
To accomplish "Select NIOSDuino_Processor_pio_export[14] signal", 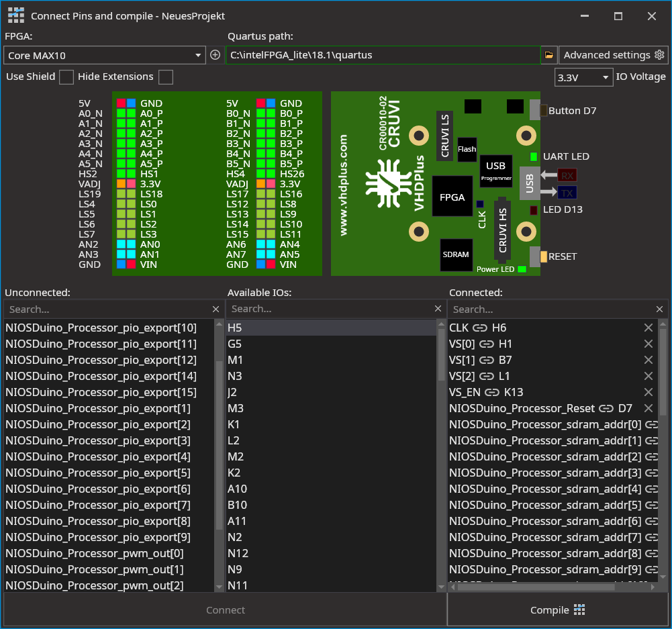I will pyautogui.click(x=109, y=376).
